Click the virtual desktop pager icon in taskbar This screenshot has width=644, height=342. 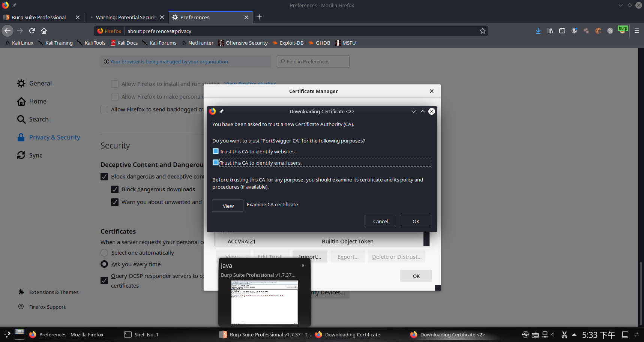pyautogui.click(x=20, y=334)
